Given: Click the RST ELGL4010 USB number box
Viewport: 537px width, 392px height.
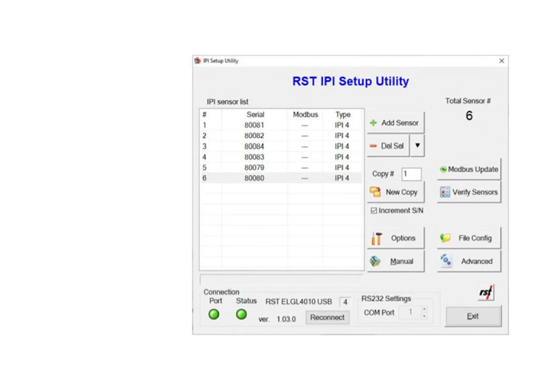Looking at the screenshot, I should tap(345, 302).
